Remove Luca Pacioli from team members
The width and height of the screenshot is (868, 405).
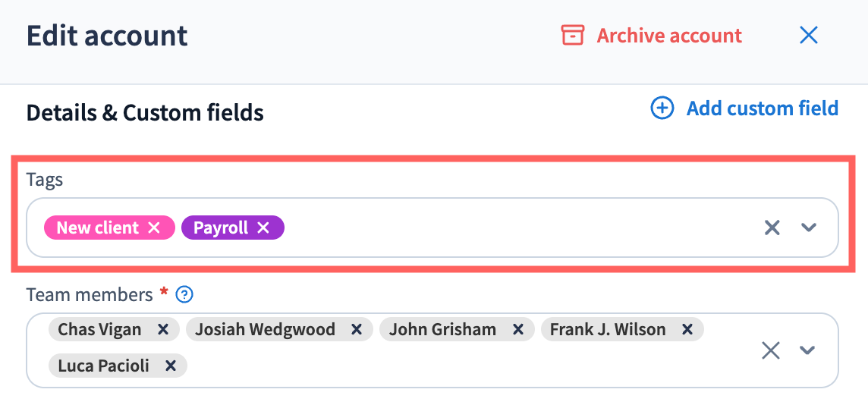[171, 366]
